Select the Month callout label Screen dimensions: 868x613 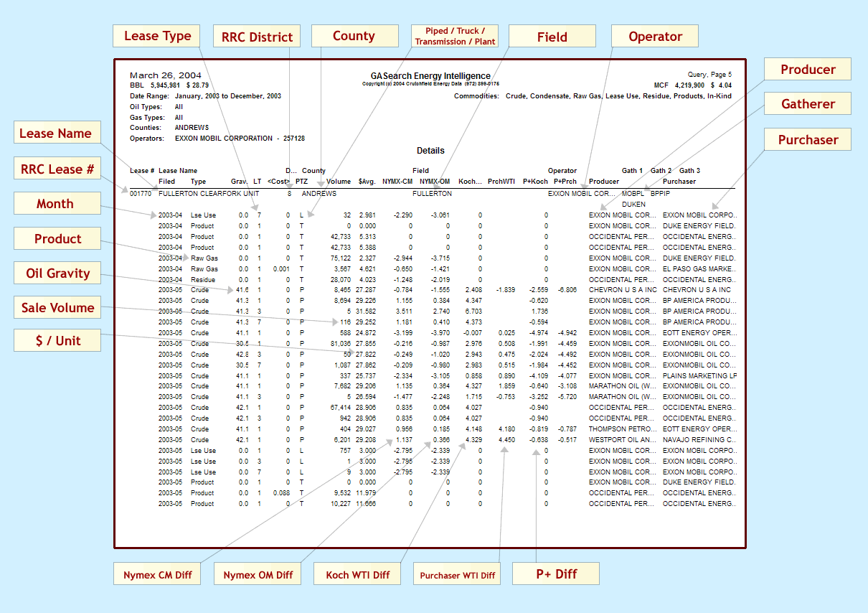point(57,203)
